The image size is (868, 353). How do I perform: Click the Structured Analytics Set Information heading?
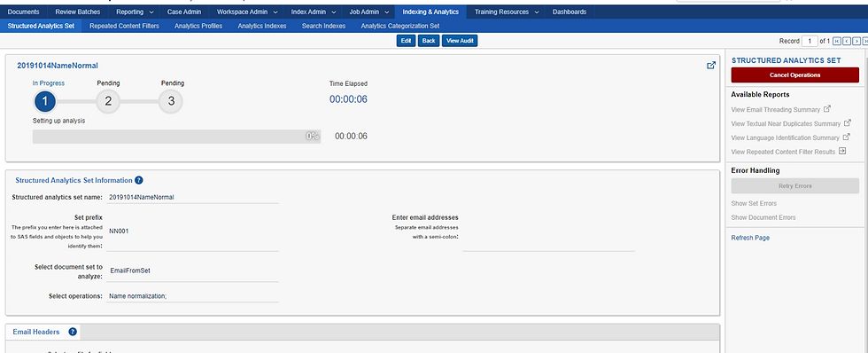pos(74,180)
